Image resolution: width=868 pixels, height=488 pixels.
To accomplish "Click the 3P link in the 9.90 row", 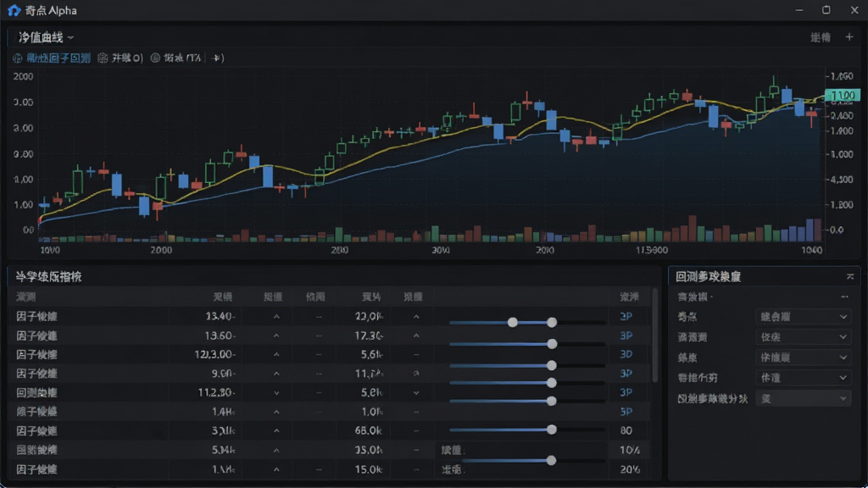I will pyautogui.click(x=626, y=374).
